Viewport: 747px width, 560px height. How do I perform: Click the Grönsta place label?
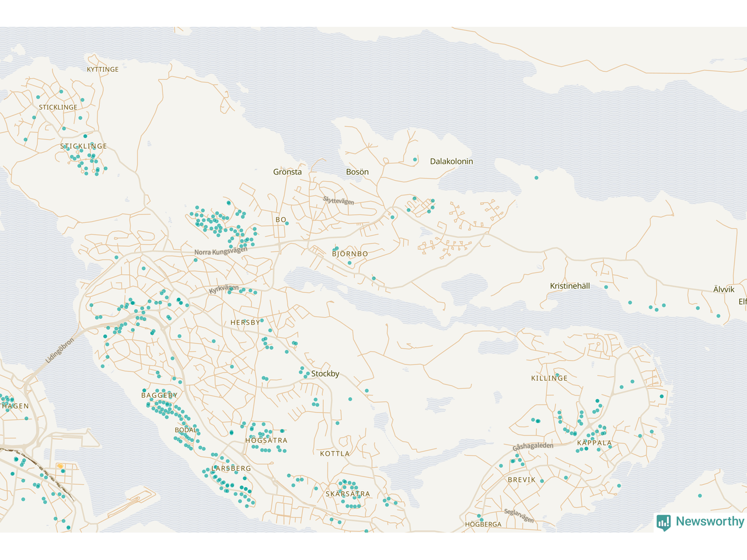(288, 172)
